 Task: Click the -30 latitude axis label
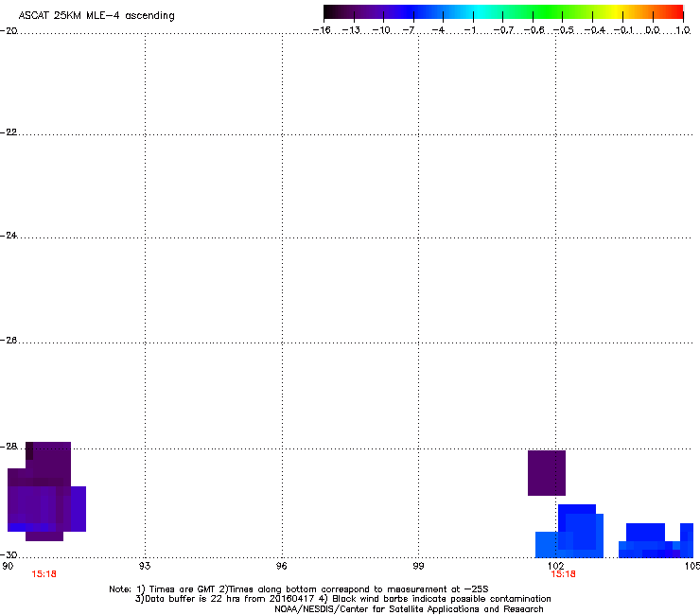9,554
